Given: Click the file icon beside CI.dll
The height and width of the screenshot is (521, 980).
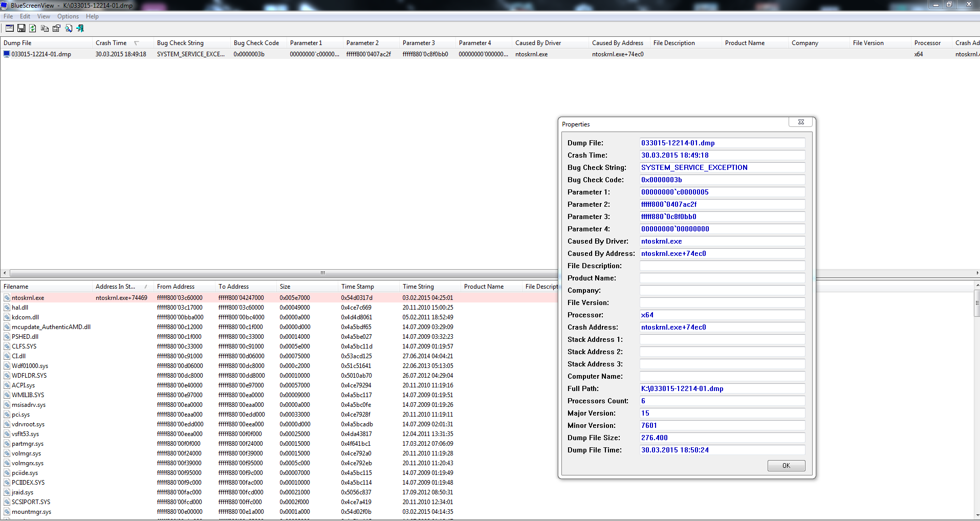Looking at the screenshot, I should tap(7, 356).
